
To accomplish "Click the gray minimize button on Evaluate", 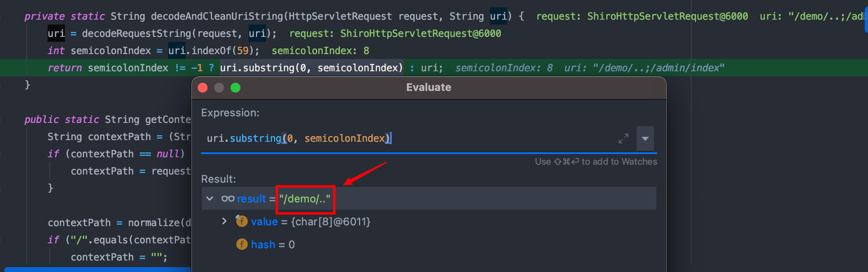I will click(219, 88).
